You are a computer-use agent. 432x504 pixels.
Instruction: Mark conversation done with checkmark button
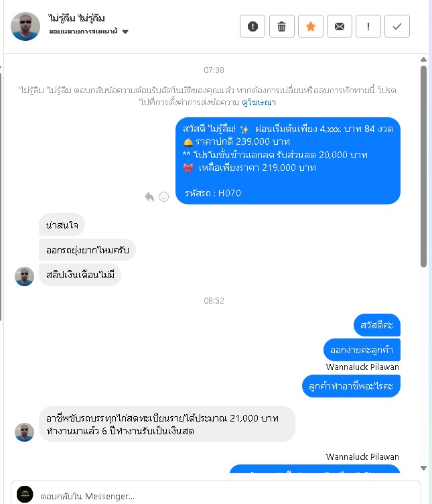[x=397, y=26]
